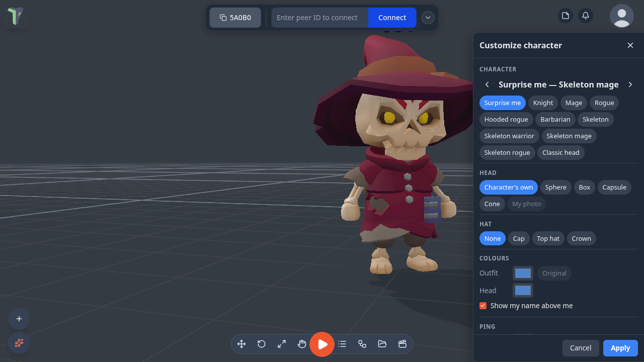The image size is (644, 362).
Task: Go to next character with right chevron
Action: pyautogui.click(x=630, y=84)
